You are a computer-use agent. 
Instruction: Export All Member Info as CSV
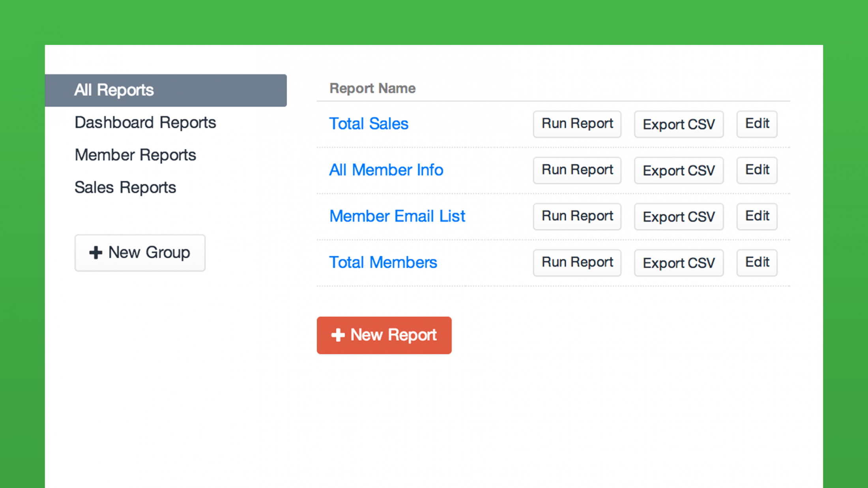[x=678, y=170]
